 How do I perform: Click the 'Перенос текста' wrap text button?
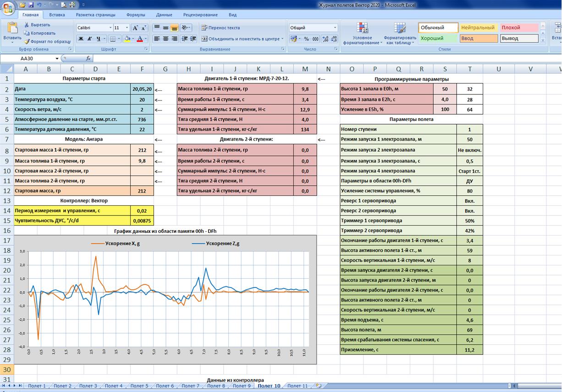pyautogui.click(x=220, y=28)
